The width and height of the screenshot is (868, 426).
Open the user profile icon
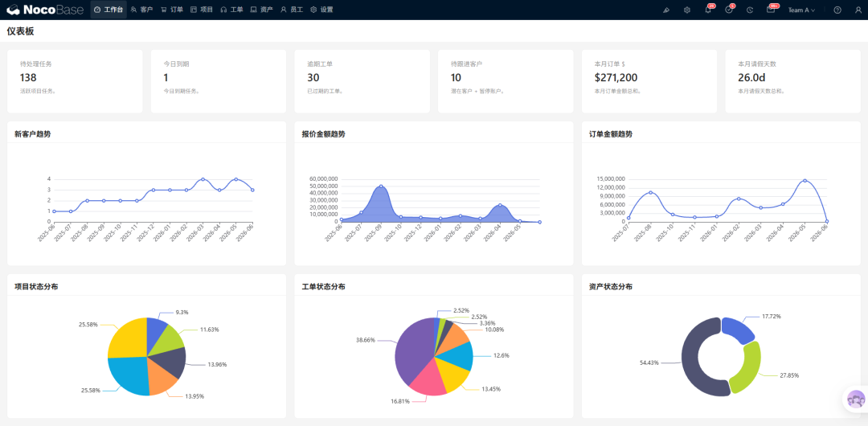coord(858,10)
